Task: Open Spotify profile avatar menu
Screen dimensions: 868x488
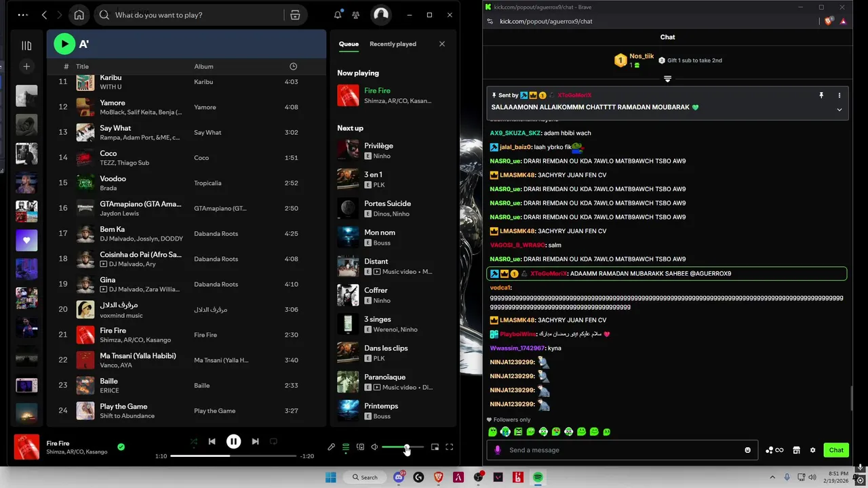Action: 381,15
